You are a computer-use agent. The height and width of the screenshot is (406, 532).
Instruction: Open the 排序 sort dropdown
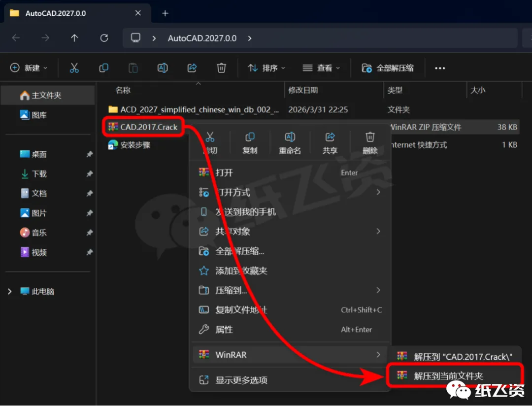point(266,68)
